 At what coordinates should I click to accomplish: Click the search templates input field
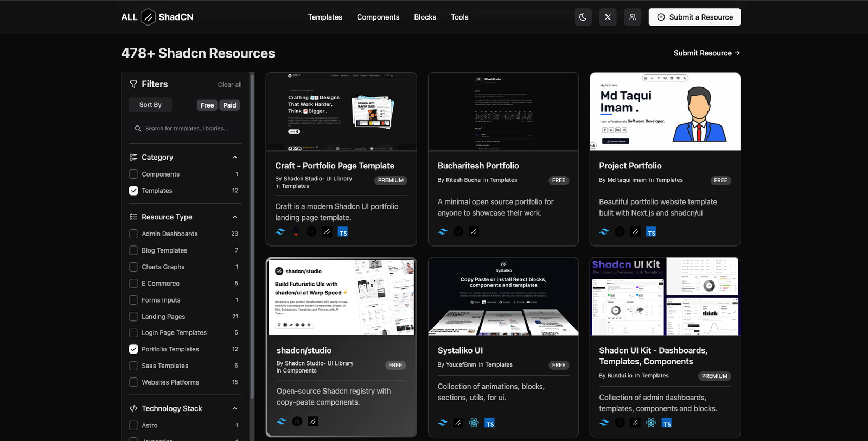[x=186, y=129]
